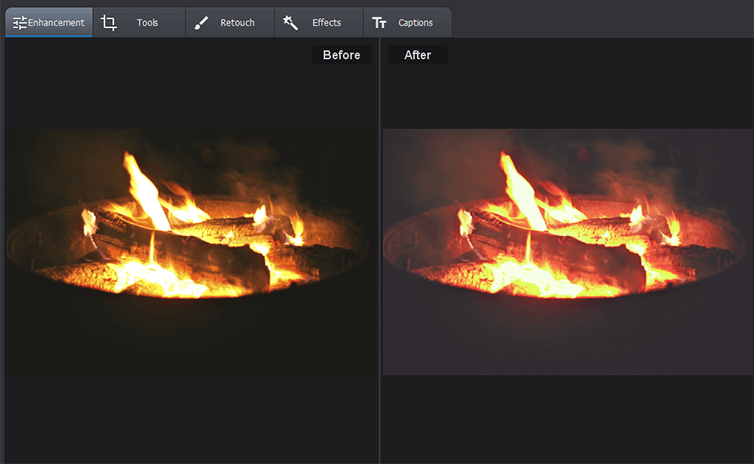Click the magic wand Effects icon
The height and width of the screenshot is (464, 754).
coord(290,23)
